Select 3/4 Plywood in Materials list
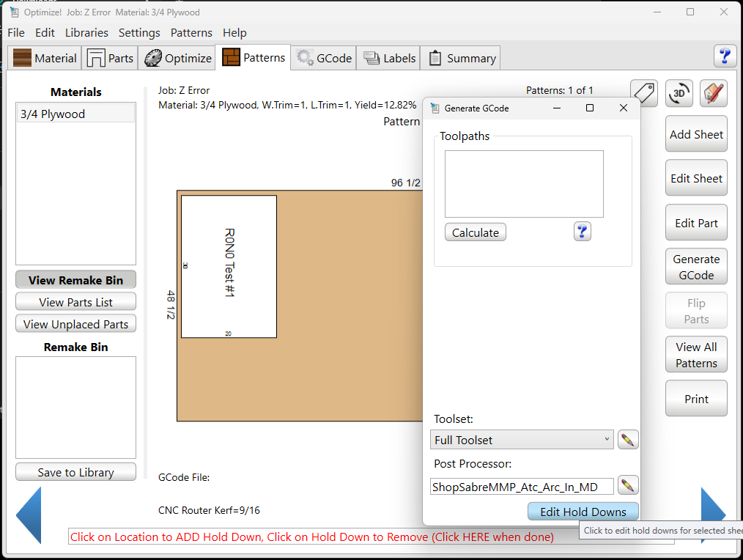Screen dimensions: 743x560 (x=75, y=114)
